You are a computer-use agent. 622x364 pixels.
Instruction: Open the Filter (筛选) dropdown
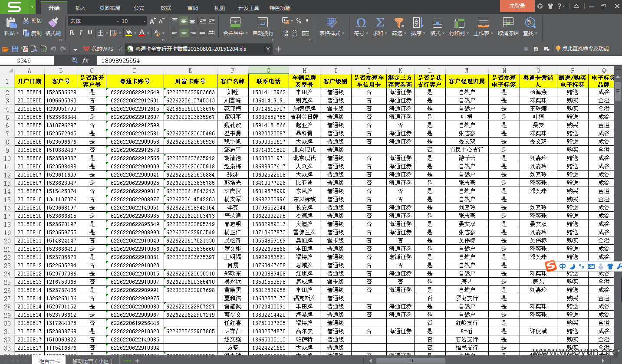click(405, 33)
